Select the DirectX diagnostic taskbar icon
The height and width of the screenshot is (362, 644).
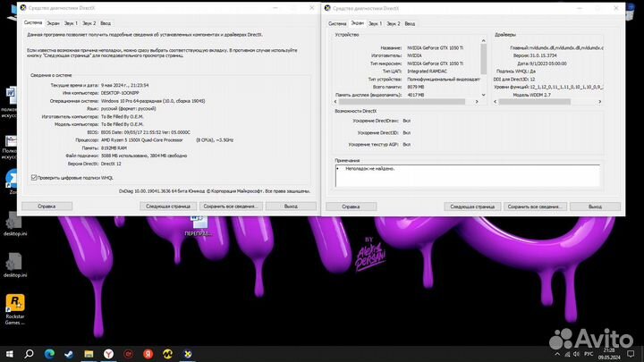187,354
